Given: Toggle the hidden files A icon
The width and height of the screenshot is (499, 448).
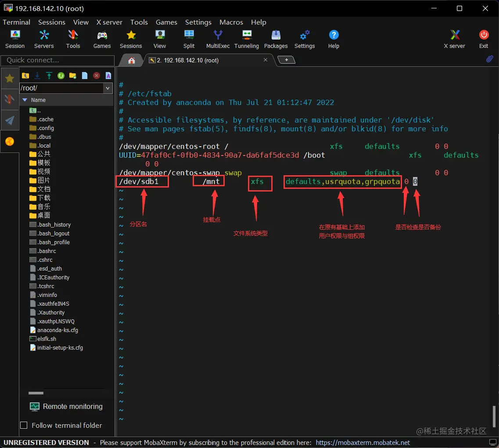Looking at the screenshot, I should coord(108,76).
